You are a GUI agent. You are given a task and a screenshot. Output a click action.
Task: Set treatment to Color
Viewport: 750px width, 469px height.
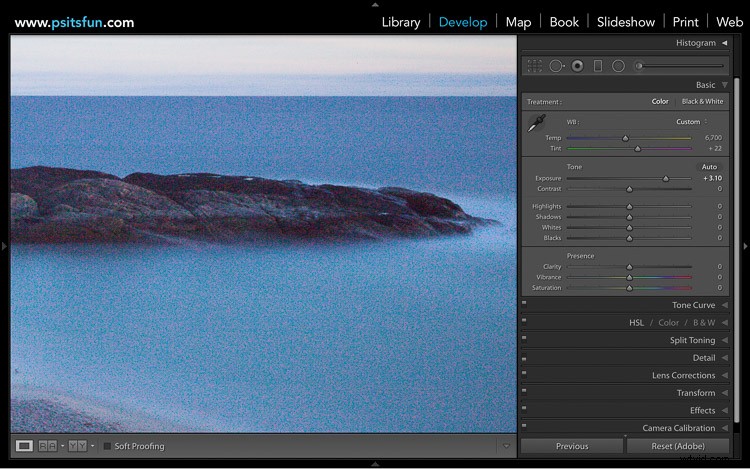coord(660,101)
